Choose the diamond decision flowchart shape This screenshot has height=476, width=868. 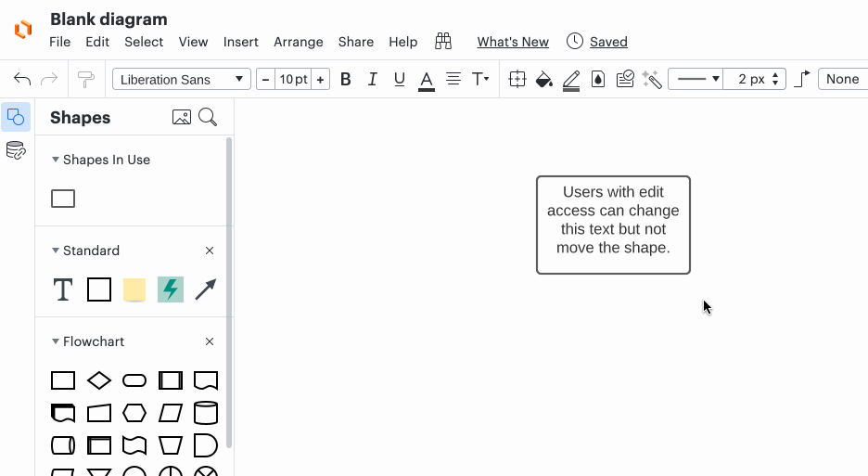click(99, 380)
